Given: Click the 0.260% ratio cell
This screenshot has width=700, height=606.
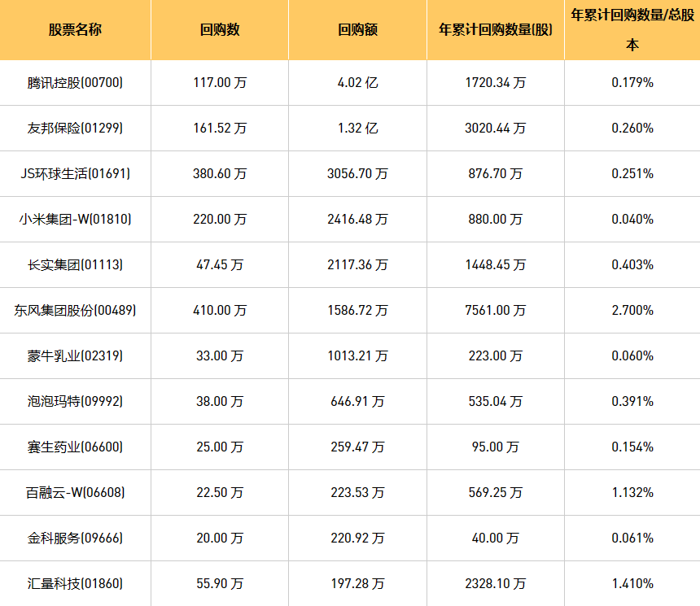Looking at the screenshot, I should 632,128.
